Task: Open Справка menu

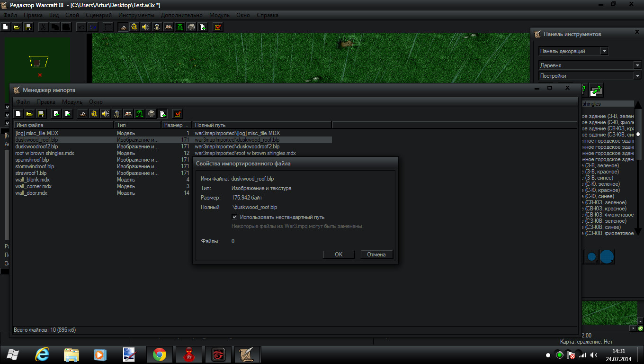Action: [x=268, y=15]
